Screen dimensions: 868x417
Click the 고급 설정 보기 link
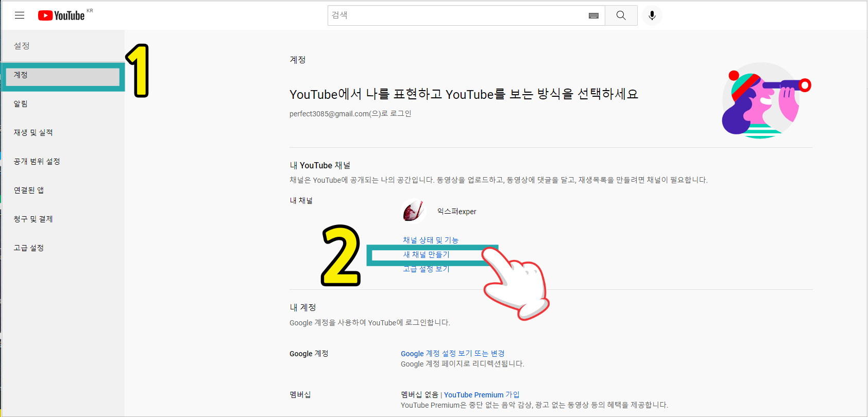coord(426,269)
